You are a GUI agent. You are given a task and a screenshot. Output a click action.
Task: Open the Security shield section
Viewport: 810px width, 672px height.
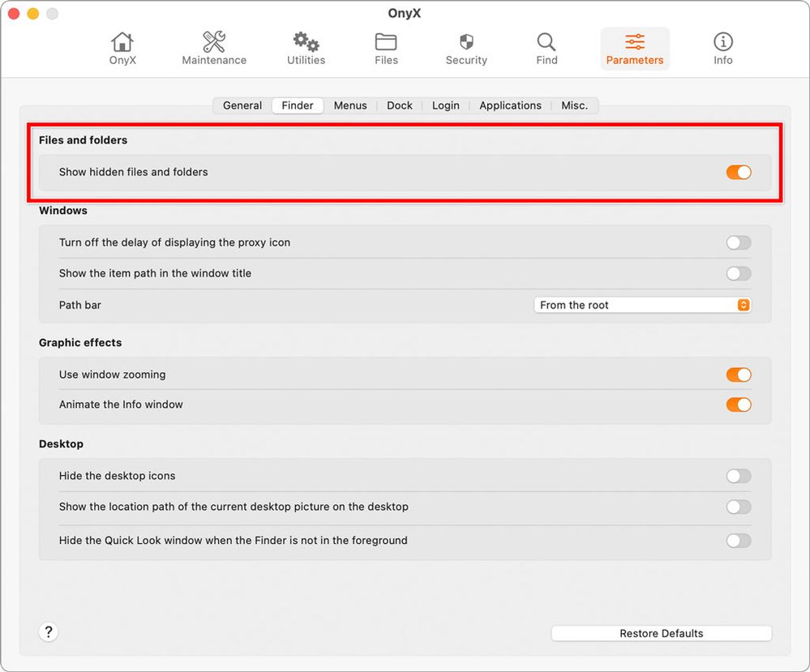pyautogui.click(x=466, y=49)
